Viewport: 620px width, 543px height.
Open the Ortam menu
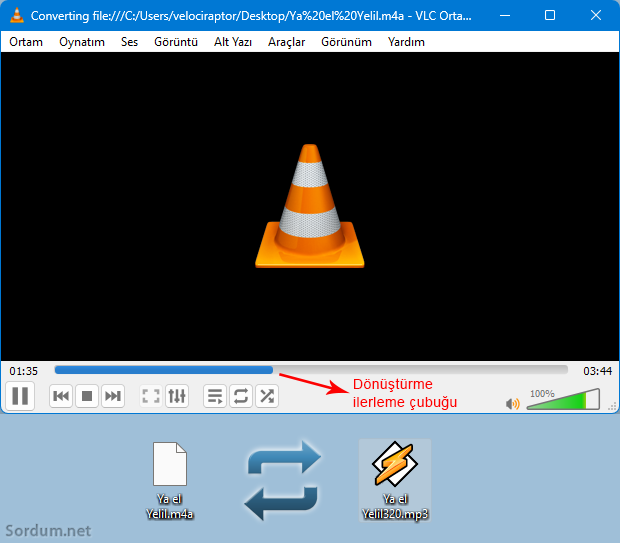pyautogui.click(x=26, y=42)
